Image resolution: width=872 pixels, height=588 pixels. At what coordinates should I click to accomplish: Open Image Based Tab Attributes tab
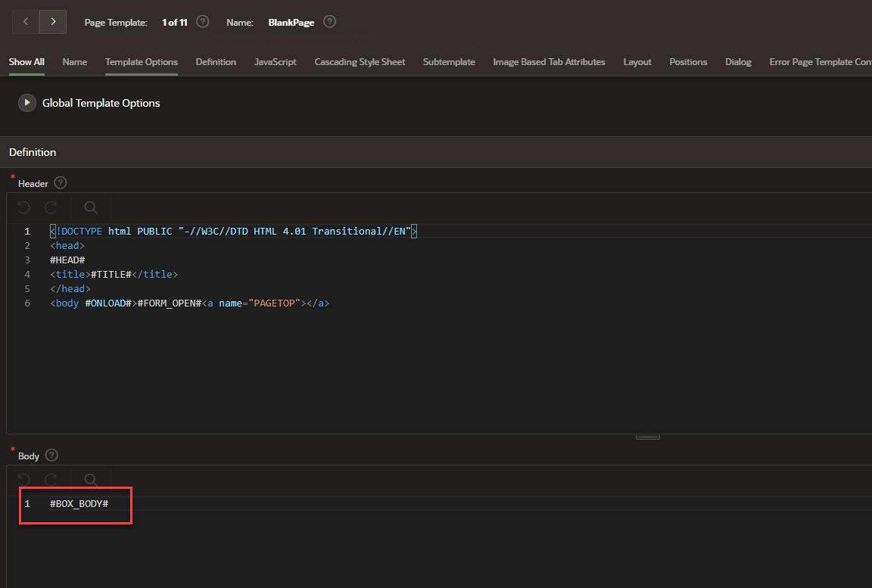(x=549, y=62)
